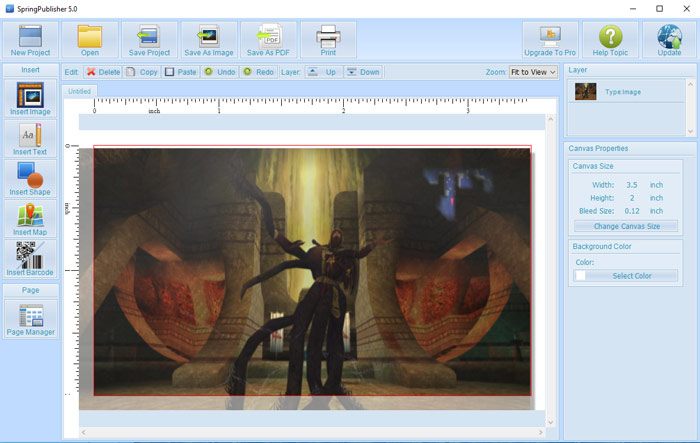The width and height of the screenshot is (700, 443).
Task: Redo the last action
Action: pyautogui.click(x=258, y=72)
